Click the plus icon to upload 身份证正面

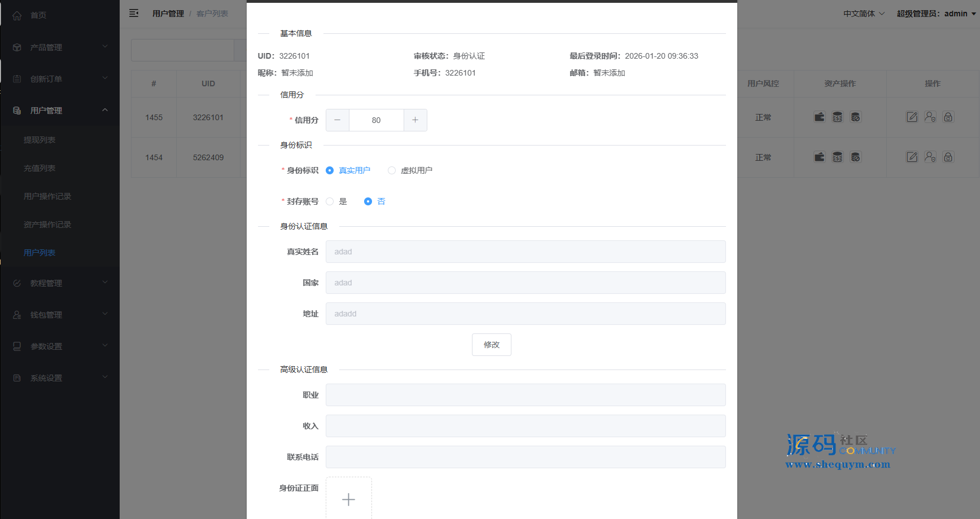coord(348,499)
